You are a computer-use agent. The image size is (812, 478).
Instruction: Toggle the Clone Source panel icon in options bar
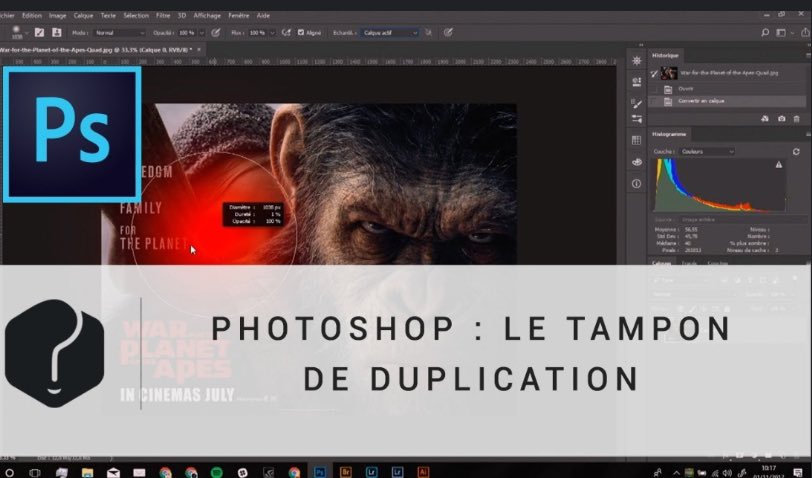56,33
